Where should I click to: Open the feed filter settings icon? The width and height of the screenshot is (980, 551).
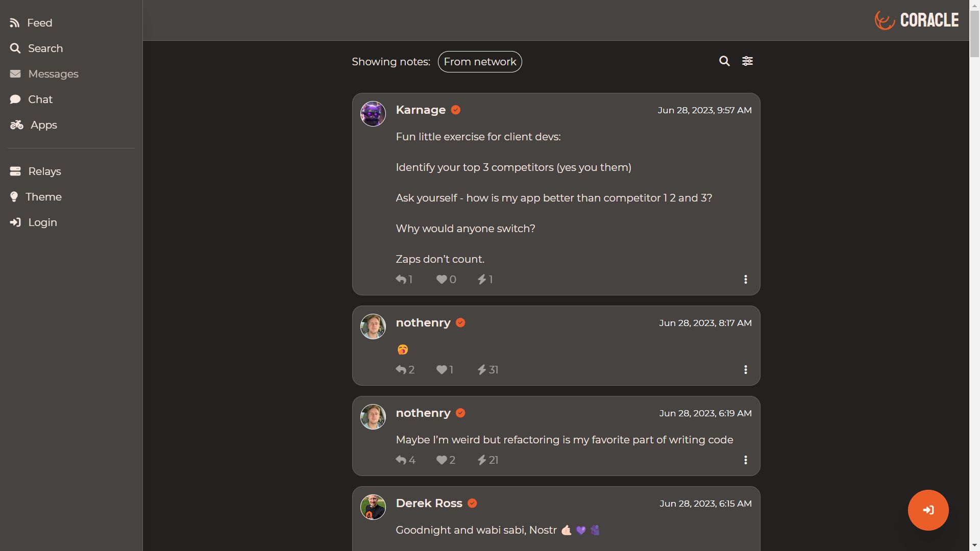click(x=747, y=61)
